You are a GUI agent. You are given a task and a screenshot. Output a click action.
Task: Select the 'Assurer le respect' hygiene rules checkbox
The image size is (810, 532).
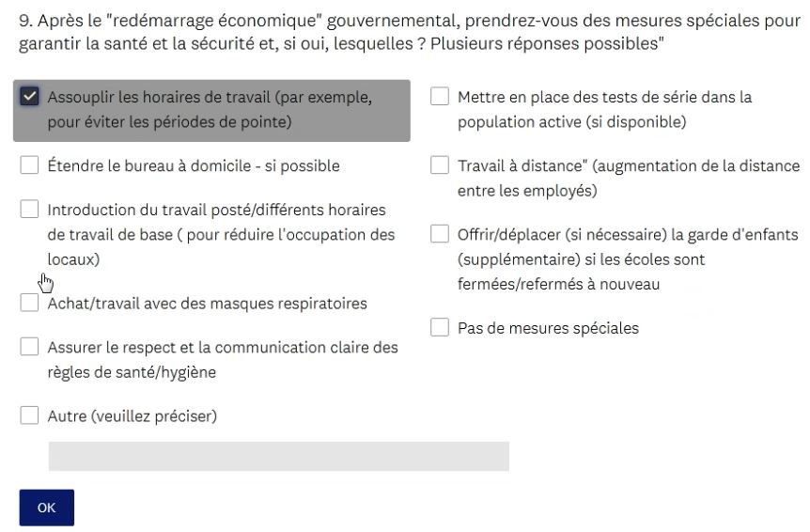30,348
